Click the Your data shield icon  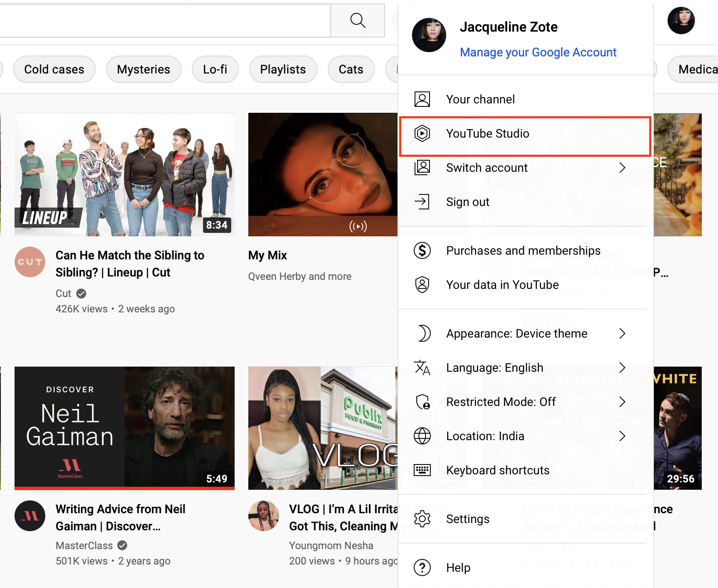[422, 285]
